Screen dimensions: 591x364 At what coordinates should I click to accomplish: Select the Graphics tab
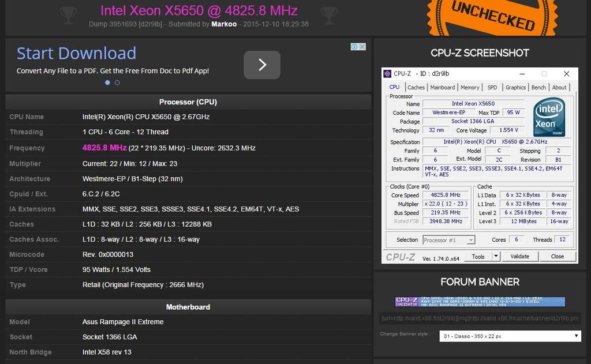[x=515, y=88]
